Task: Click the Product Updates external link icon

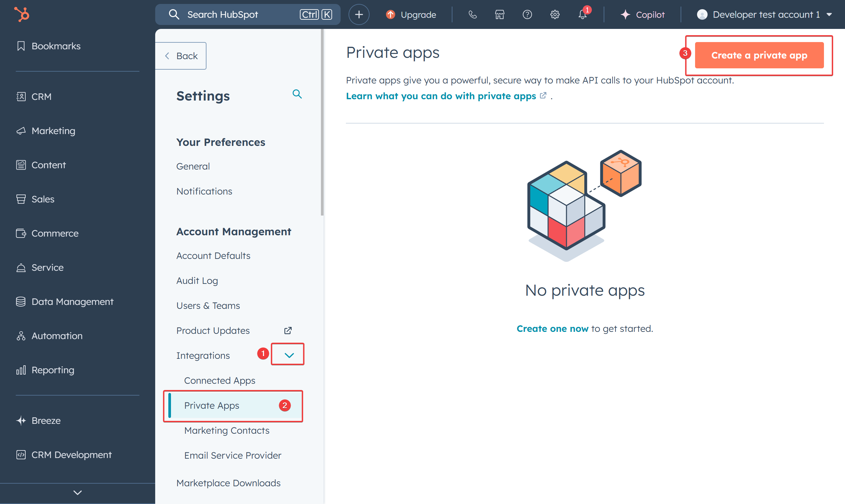Action: pos(288,331)
